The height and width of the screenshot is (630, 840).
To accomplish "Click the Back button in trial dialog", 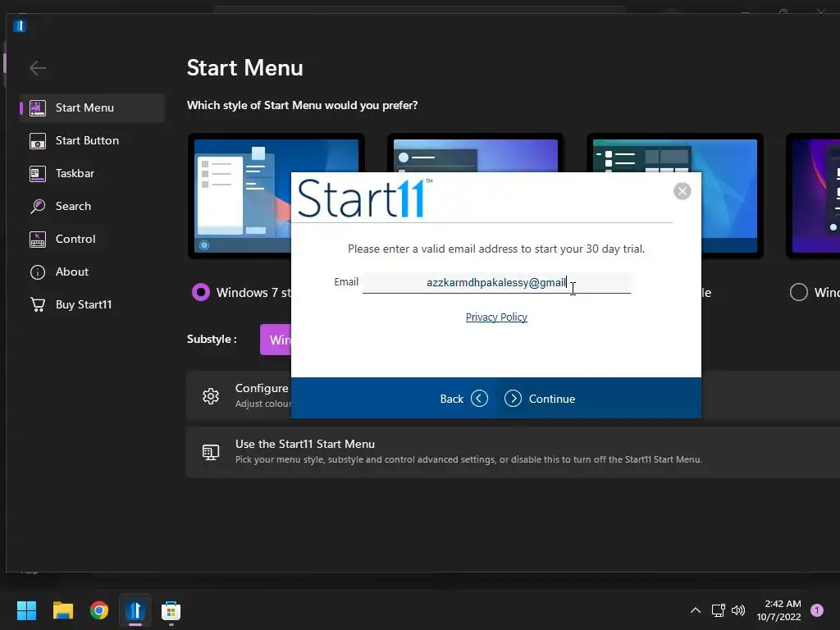I will click(464, 399).
